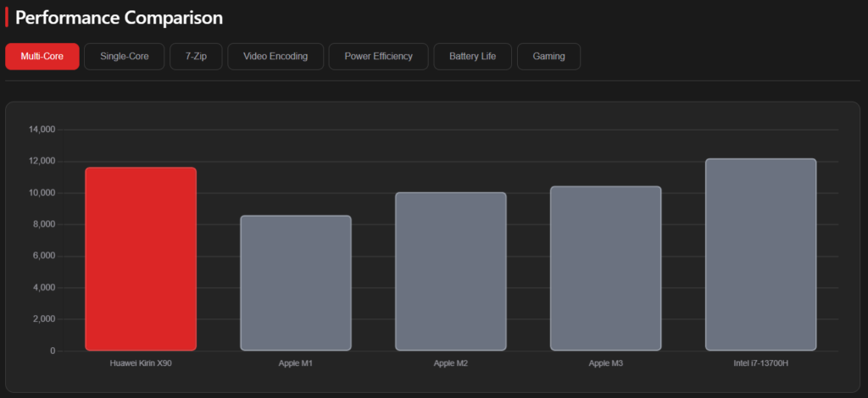Click the Apple M3 bar
Screen dimensions: 868x398
coord(605,268)
